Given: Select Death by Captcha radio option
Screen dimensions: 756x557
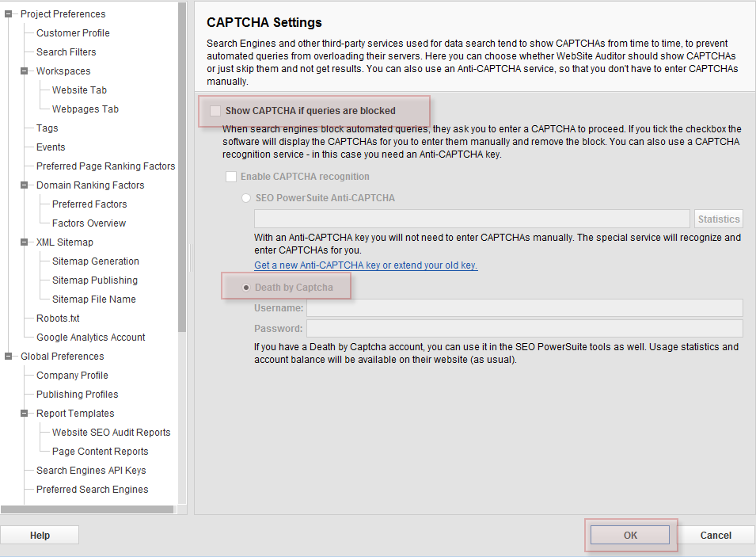Looking at the screenshot, I should 246,288.
